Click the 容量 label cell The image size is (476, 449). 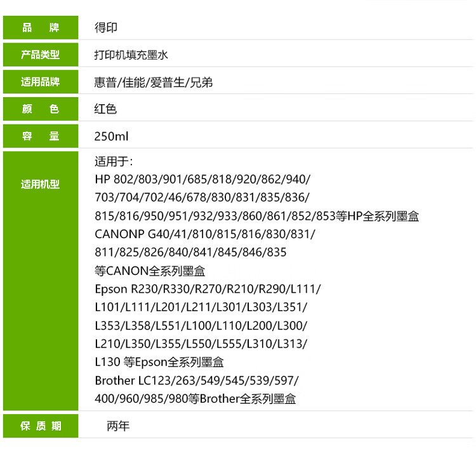point(41,136)
